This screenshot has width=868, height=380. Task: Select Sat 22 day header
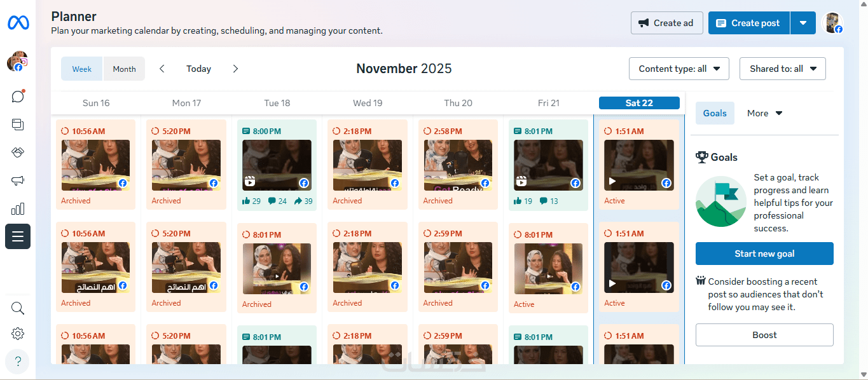point(639,103)
